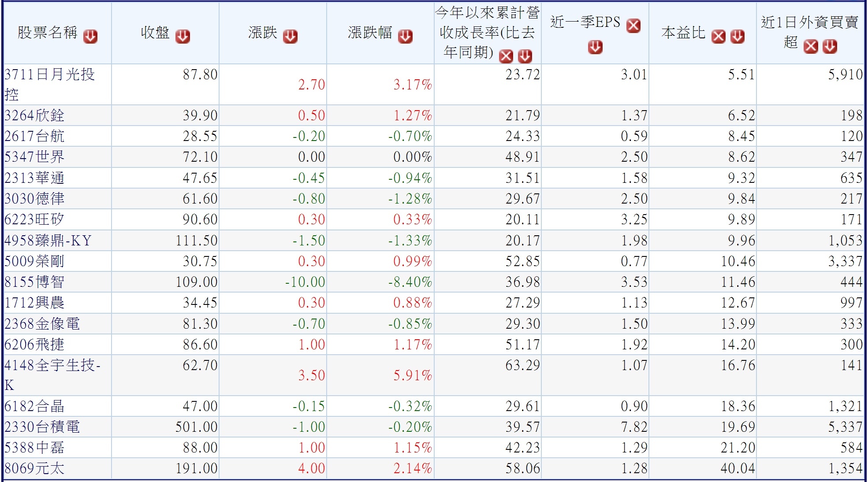This screenshot has height=482, width=868.
Task: Open stock 8155博智
Action: point(34,282)
